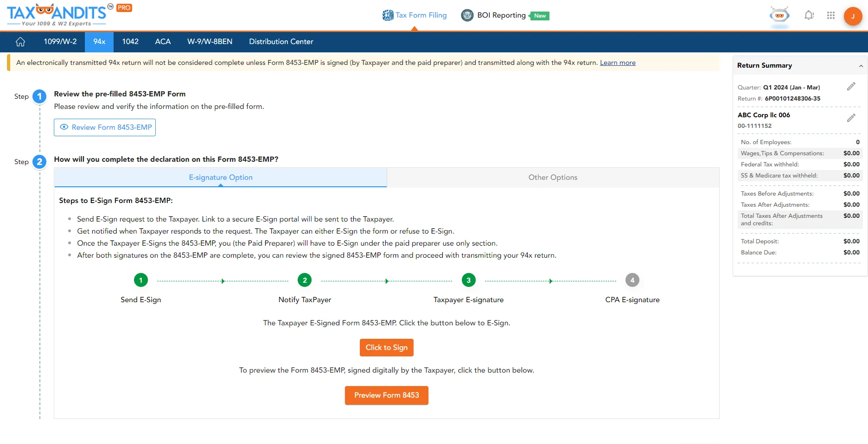Open the Learn more link
The height and width of the screenshot is (444, 868).
(617, 62)
